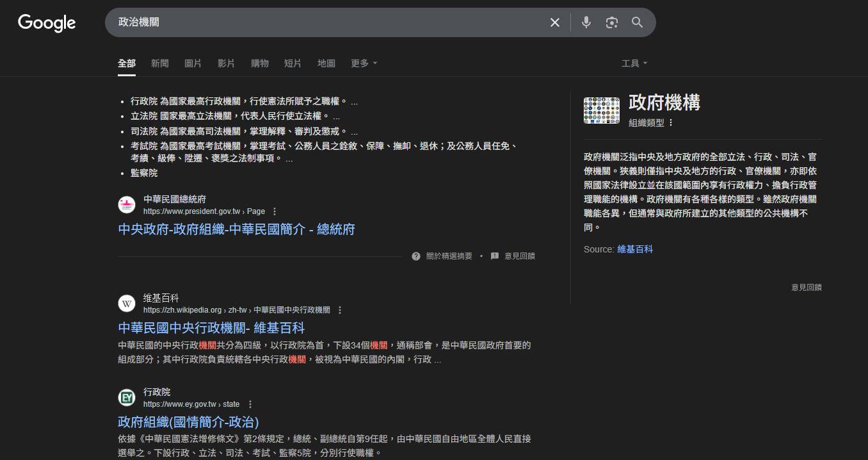Open the 購物 tab
This screenshot has height=460, width=868.
(x=260, y=63)
